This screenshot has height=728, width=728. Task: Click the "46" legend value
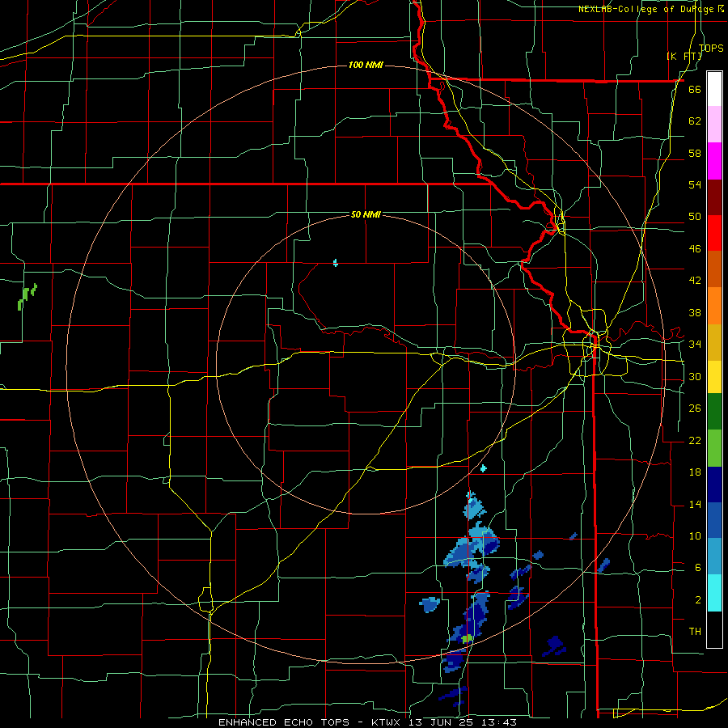[x=695, y=249]
